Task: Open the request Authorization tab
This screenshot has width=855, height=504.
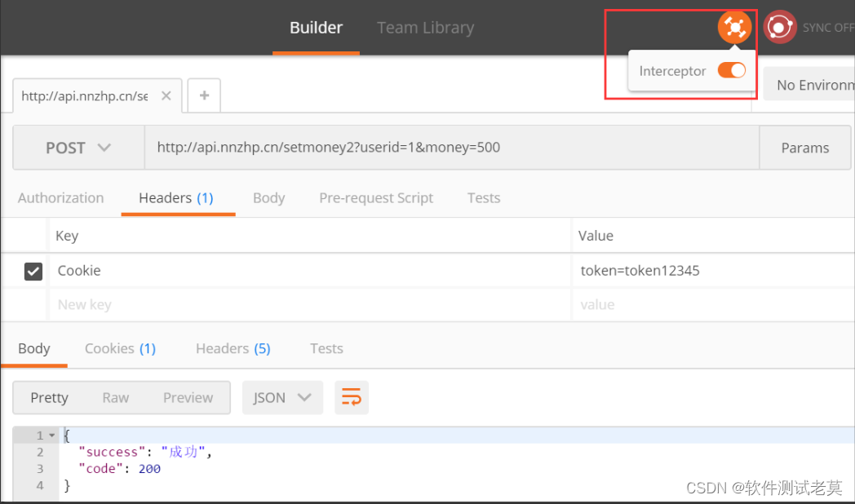Action: tap(61, 198)
